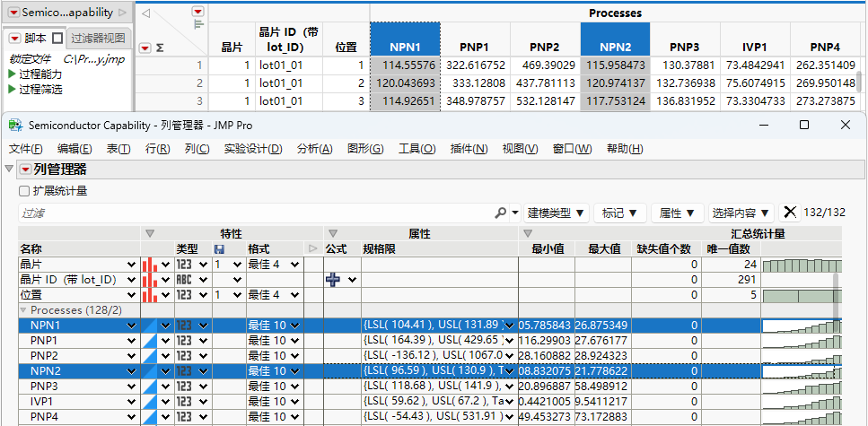Click the formula plus icon for 晶片 ID row

[x=333, y=280]
